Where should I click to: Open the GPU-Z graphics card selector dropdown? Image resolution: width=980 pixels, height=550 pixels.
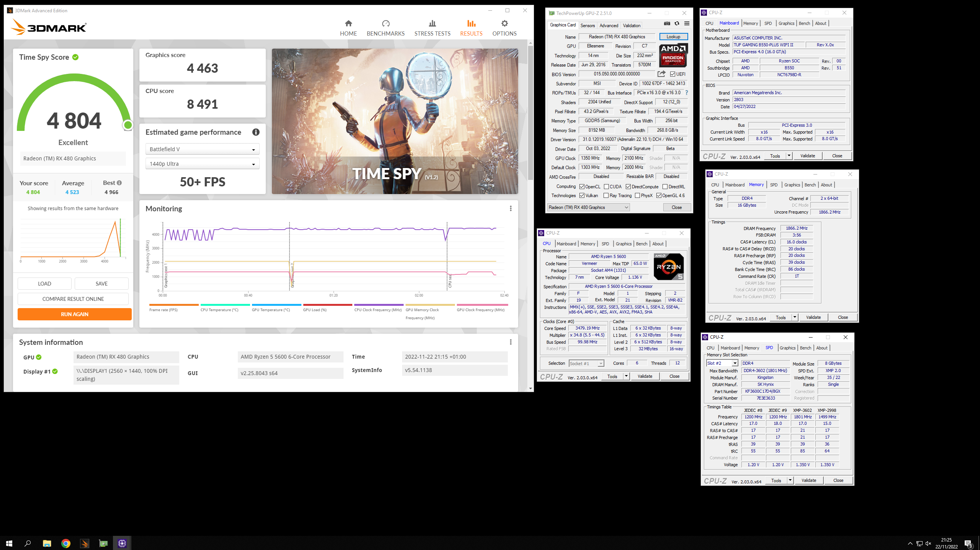point(588,207)
